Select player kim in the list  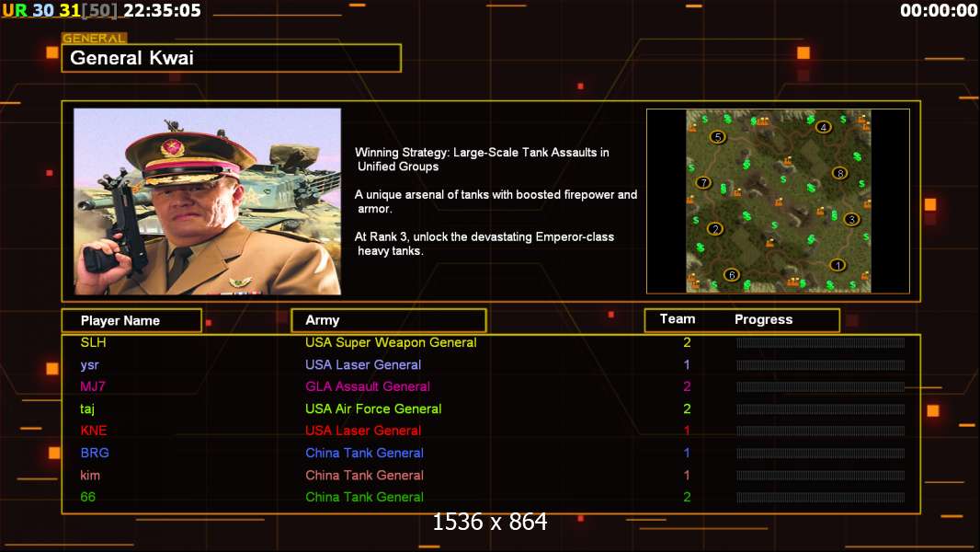pyautogui.click(x=90, y=475)
